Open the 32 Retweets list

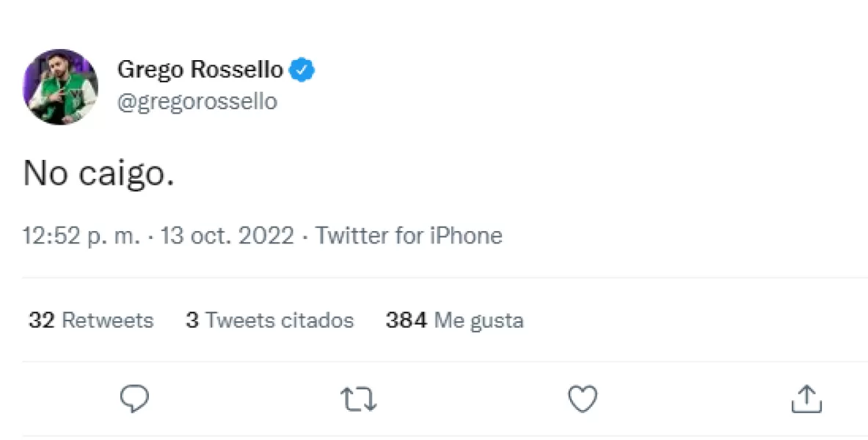click(x=90, y=320)
